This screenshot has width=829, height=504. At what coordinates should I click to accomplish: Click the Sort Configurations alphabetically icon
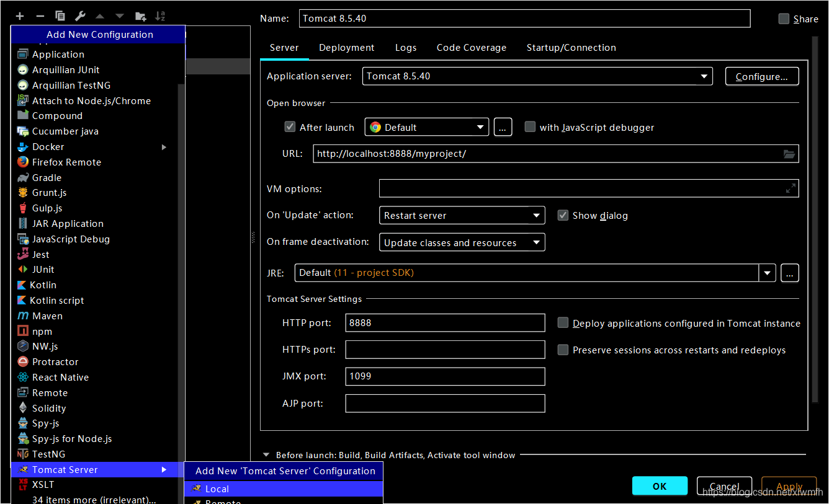click(160, 15)
